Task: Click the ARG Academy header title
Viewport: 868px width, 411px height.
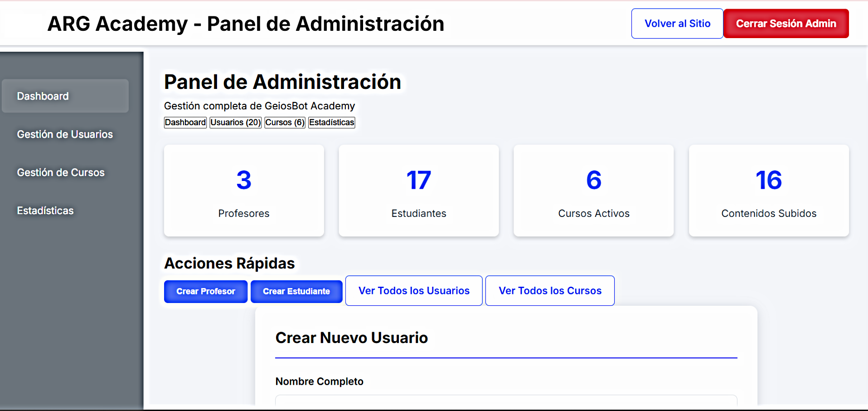Action: (245, 24)
